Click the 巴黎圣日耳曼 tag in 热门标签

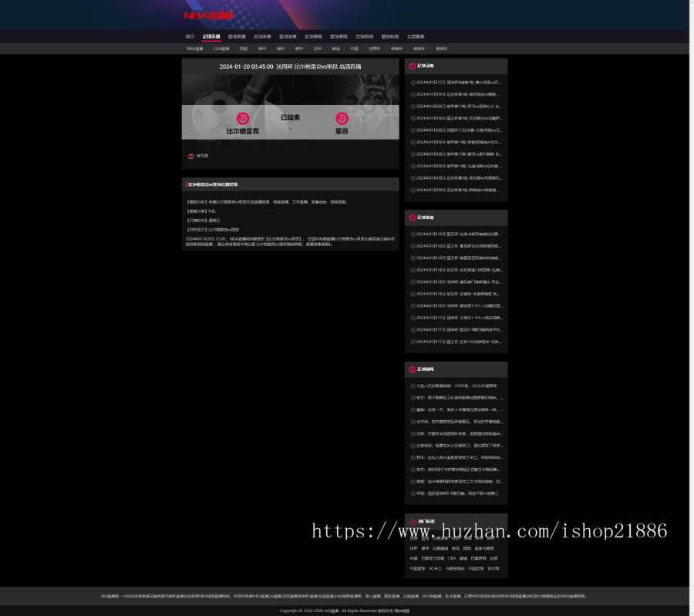(x=433, y=558)
